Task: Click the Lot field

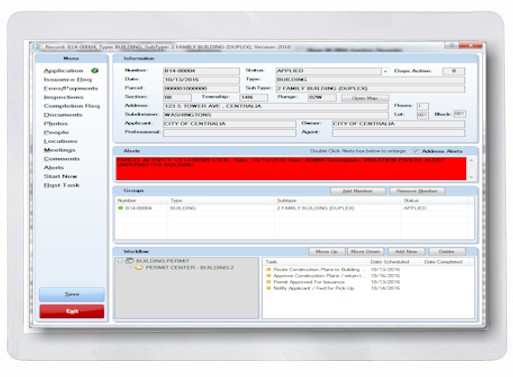Action: pos(423,115)
